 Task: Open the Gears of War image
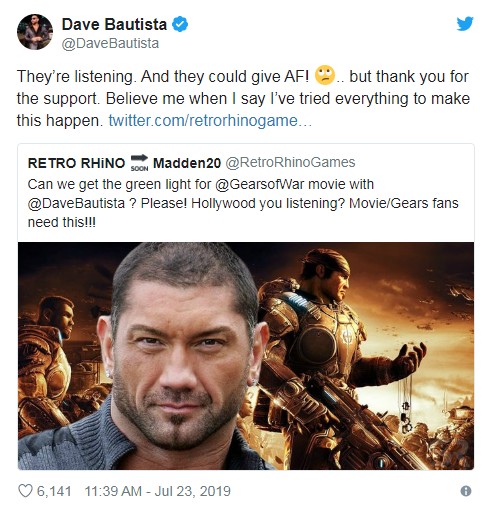(x=246, y=356)
